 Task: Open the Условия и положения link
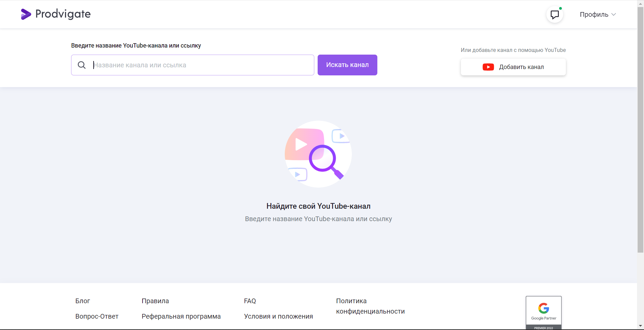(278, 316)
